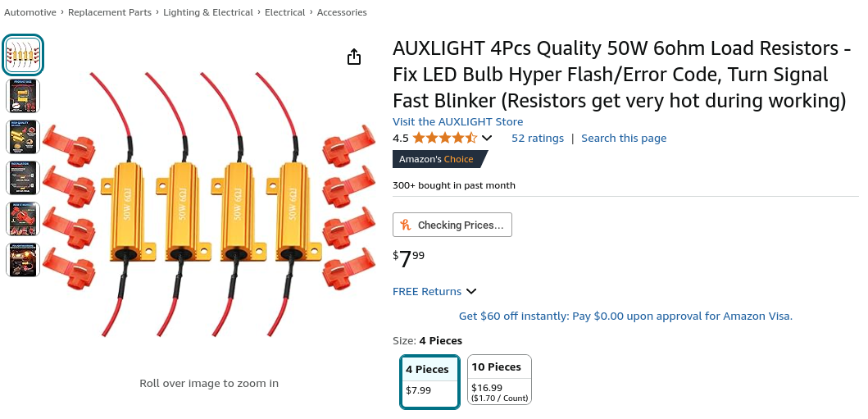Click the Amazon Visa $60 off offer

(625, 316)
